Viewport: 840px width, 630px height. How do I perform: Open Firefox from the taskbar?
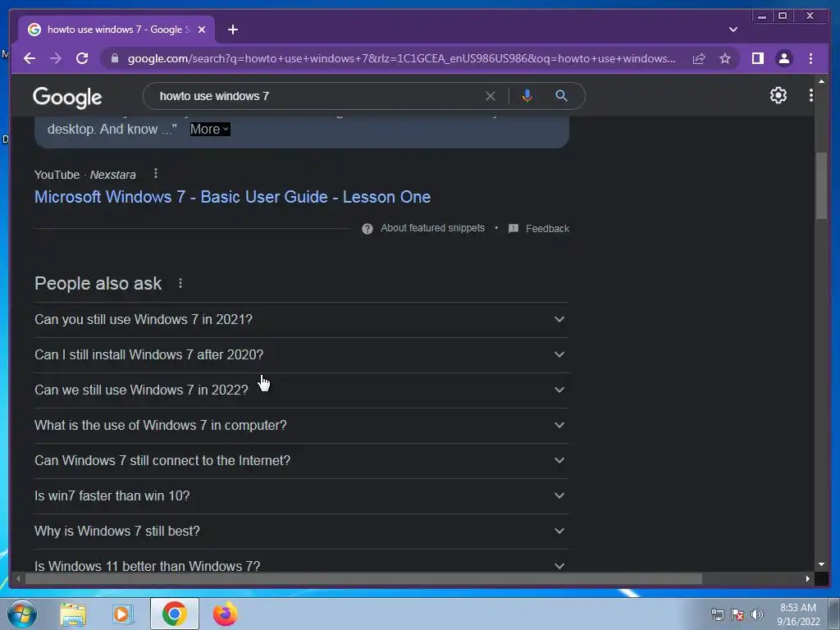(x=226, y=614)
